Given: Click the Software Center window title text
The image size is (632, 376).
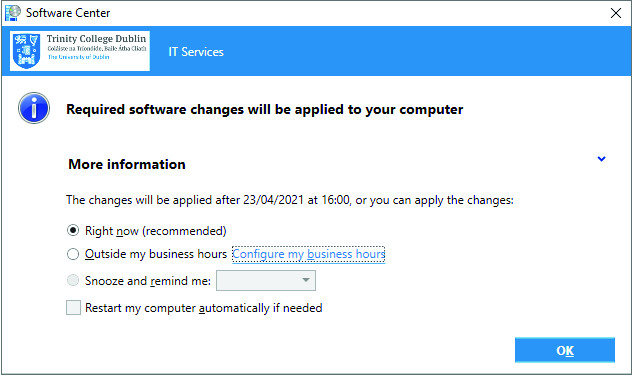Looking at the screenshot, I should click(68, 13).
